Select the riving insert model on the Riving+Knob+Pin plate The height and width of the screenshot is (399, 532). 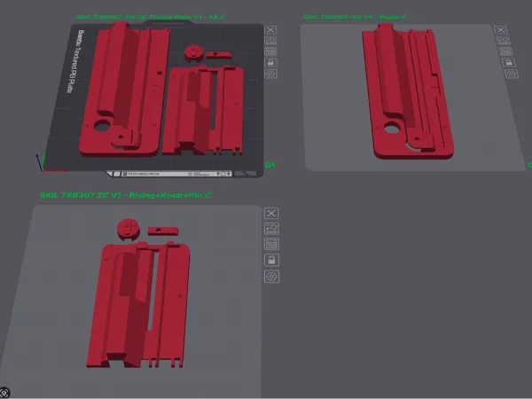click(138, 305)
